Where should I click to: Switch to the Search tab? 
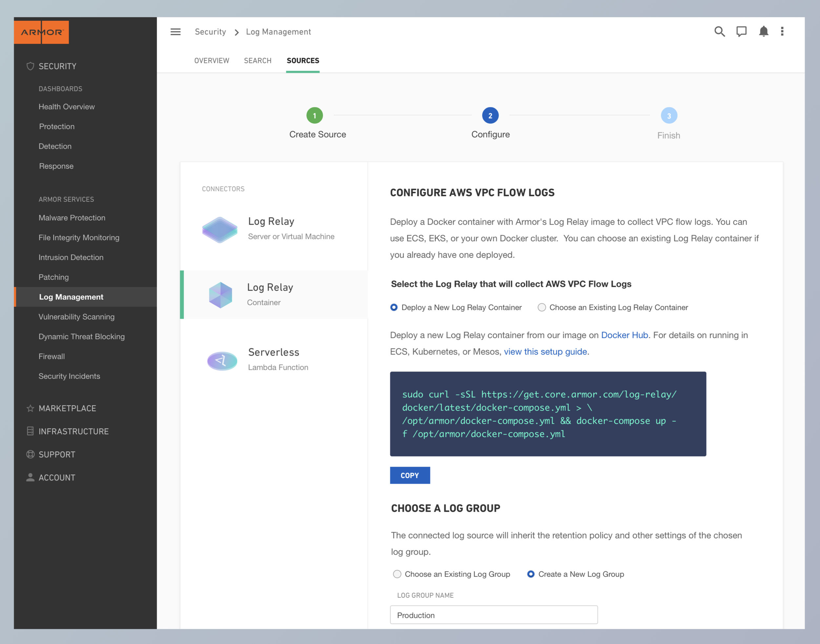pos(257,61)
